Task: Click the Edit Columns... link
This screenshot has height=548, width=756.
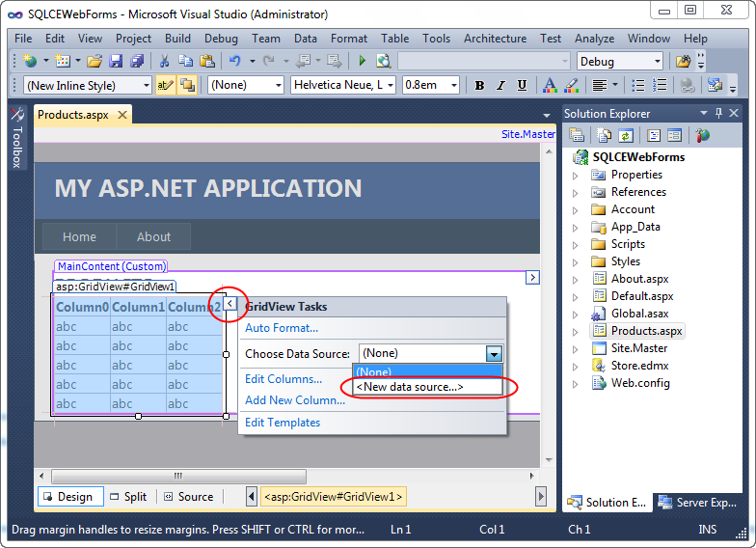Action: coord(283,379)
